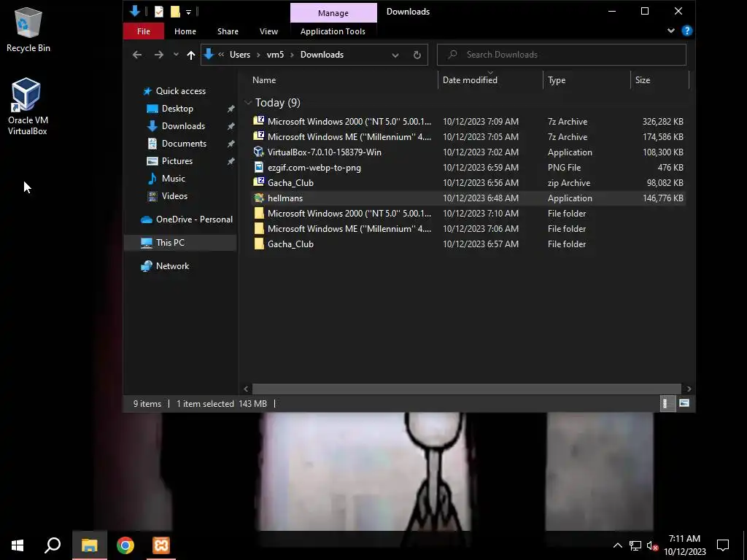Open Google Chrome from the taskbar
Image resolution: width=747 pixels, height=560 pixels.
coord(125,545)
